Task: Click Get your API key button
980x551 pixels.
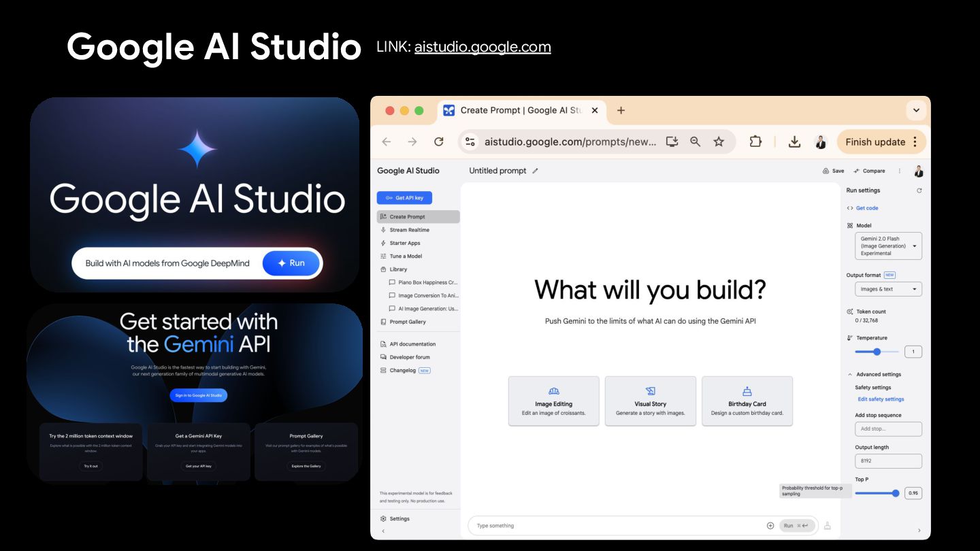Action: click(x=199, y=466)
